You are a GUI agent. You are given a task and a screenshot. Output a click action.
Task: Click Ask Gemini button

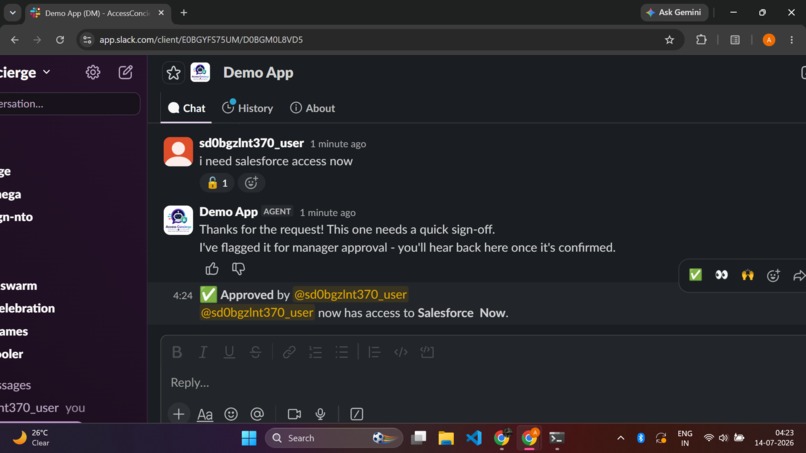[x=674, y=12]
